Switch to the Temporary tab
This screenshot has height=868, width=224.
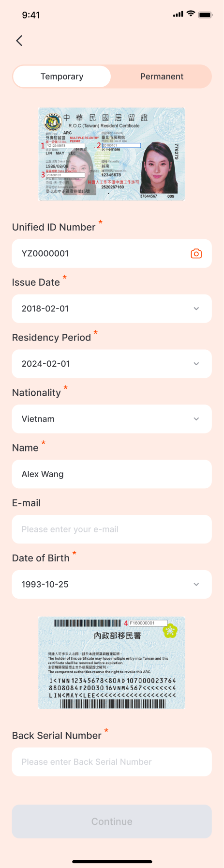[62, 77]
